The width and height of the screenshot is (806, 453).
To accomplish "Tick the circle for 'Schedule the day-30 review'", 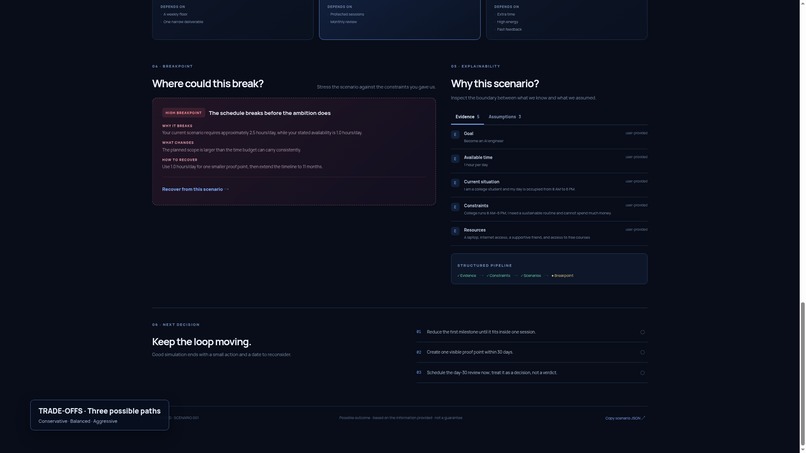I will [x=642, y=373].
